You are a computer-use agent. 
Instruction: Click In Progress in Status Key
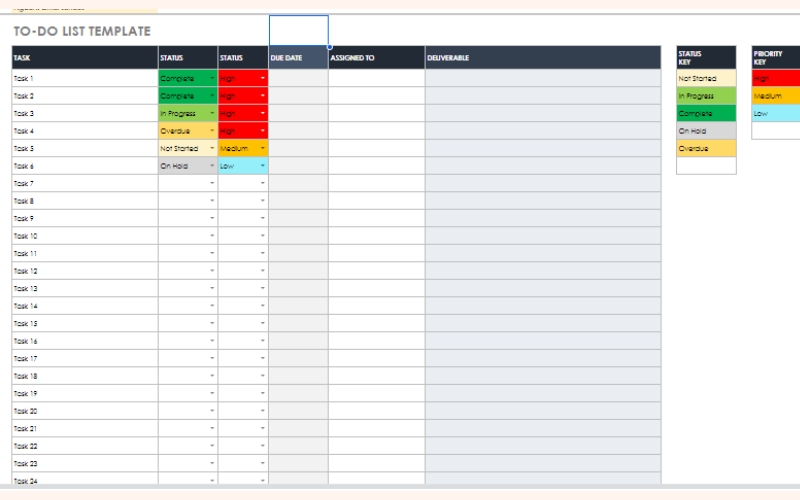coord(706,95)
